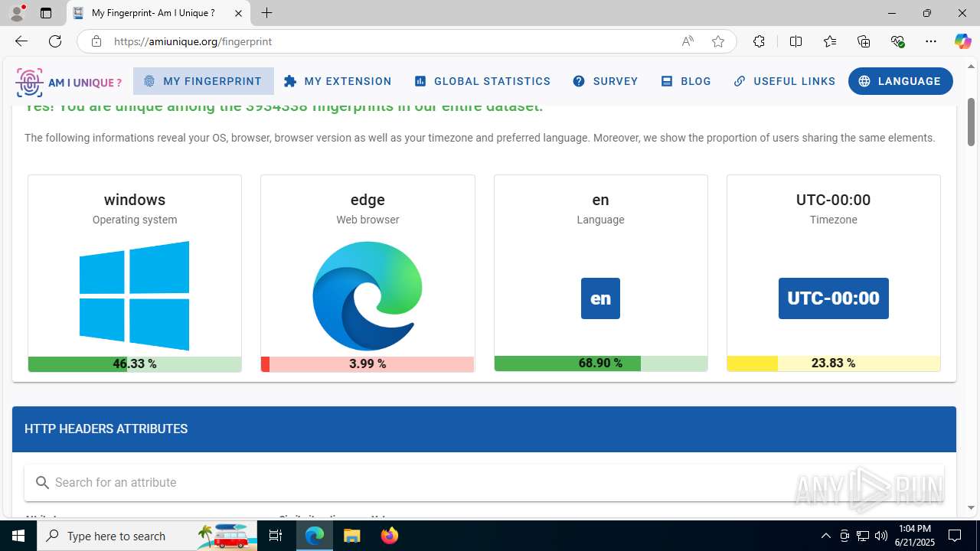Open volume control in tray
This screenshot has width=980, height=551.
[881, 536]
